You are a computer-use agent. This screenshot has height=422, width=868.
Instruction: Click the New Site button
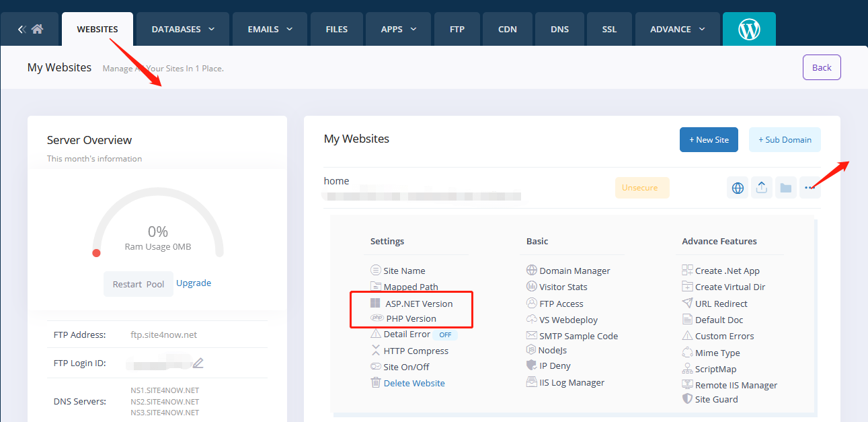(708, 140)
